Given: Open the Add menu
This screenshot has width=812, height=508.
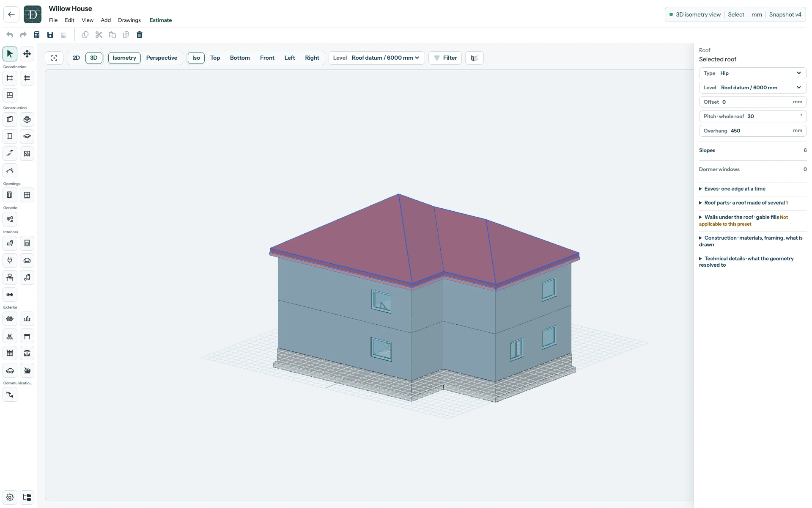Looking at the screenshot, I should (x=106, y=20).
